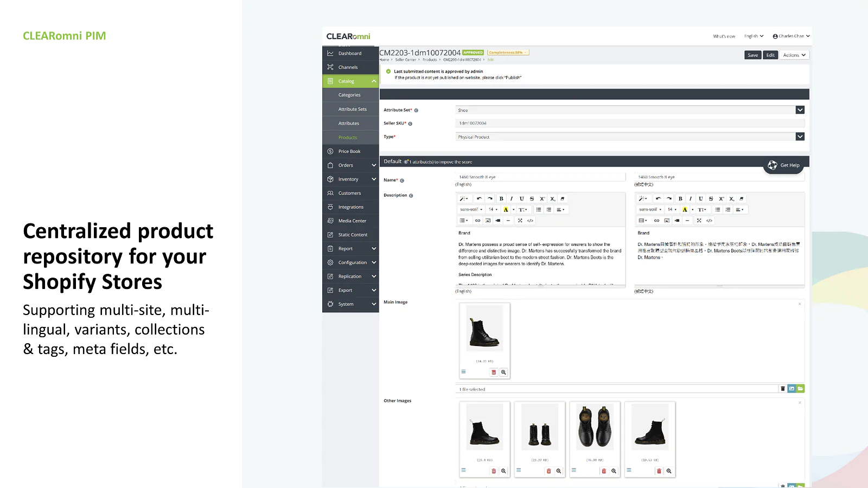Toggle italic in English description editor
This screenshot has height=488, width=868.
tap(512, 198)
